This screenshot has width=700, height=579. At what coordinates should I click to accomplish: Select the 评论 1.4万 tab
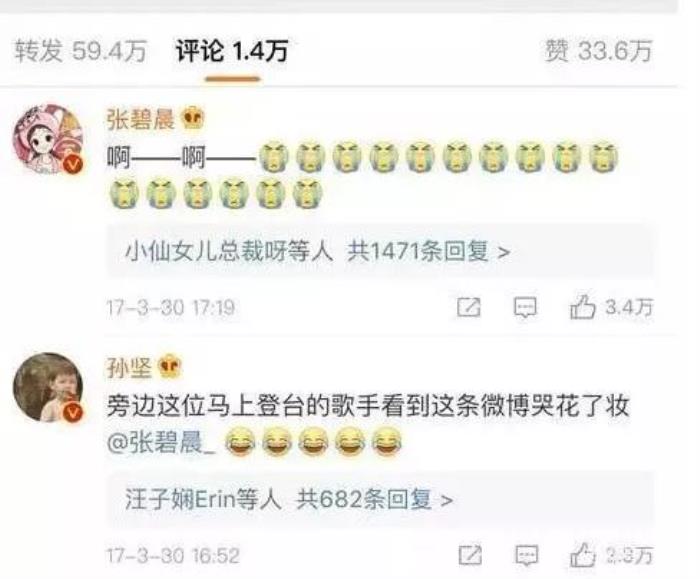pyautogui.click(x=232, y=50)
